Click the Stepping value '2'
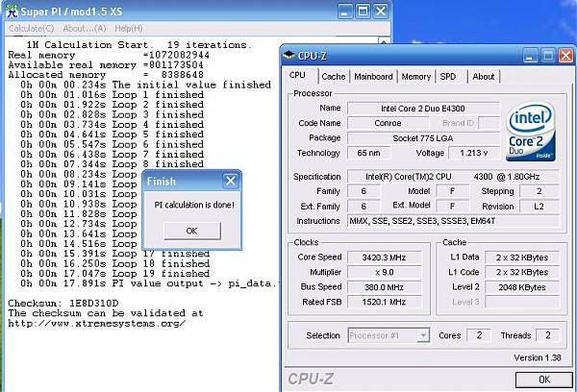 point(539,191)
